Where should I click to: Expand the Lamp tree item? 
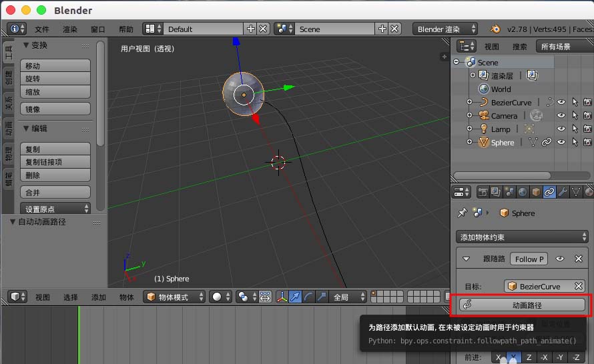point(469,129)
